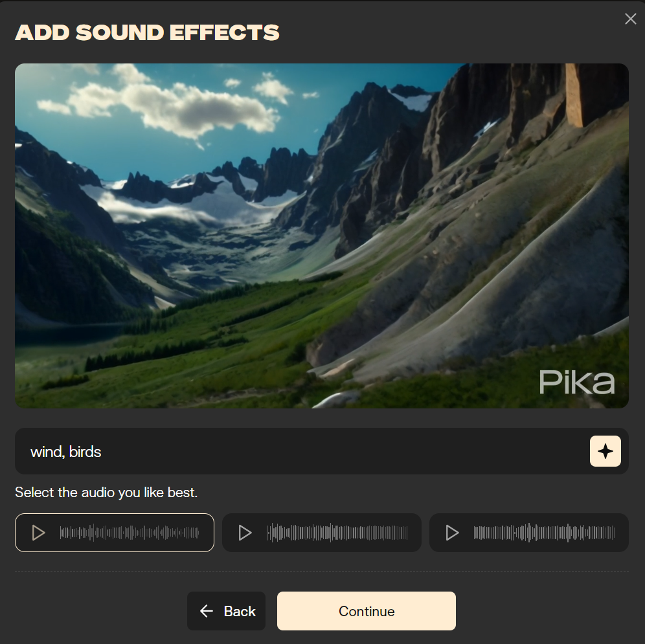Play the middle generated audio clip
Screen dimensions: 645x644
point(245,533)
